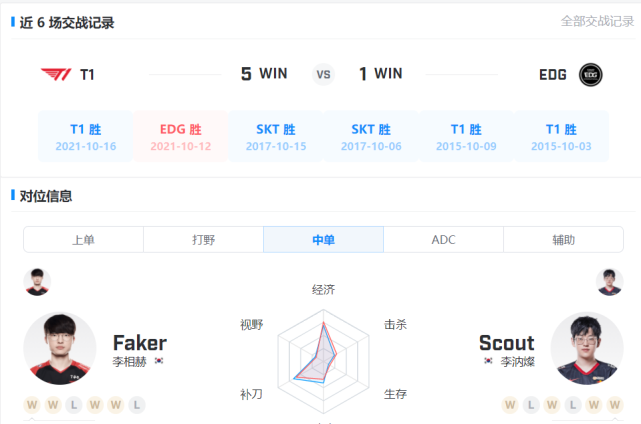This screenshot has height=424, width=641.
Task: Open EDG 胜 match on 2021-10-12
Action: pos(181,137)
